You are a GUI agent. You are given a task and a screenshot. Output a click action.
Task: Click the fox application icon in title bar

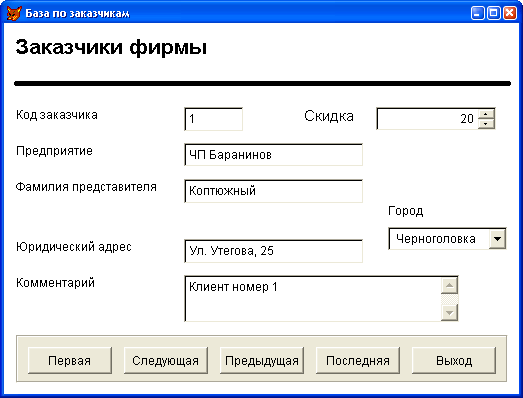(14, 13)
